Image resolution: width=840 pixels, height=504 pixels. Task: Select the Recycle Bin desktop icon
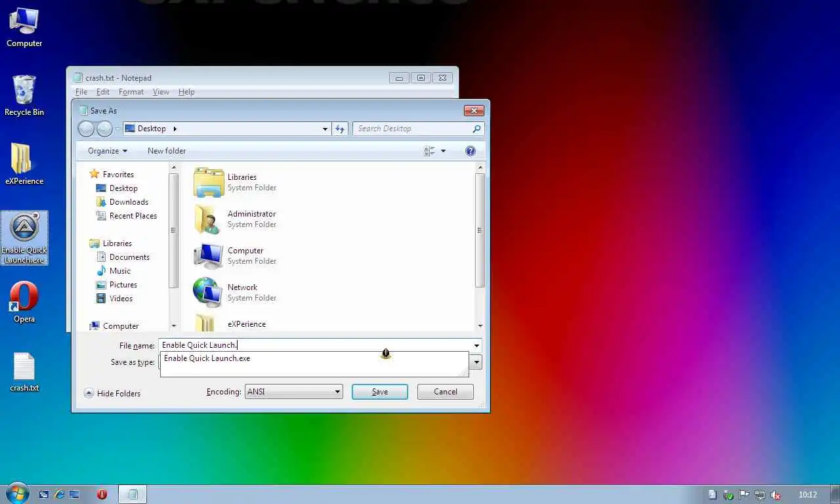pos(24,96)
